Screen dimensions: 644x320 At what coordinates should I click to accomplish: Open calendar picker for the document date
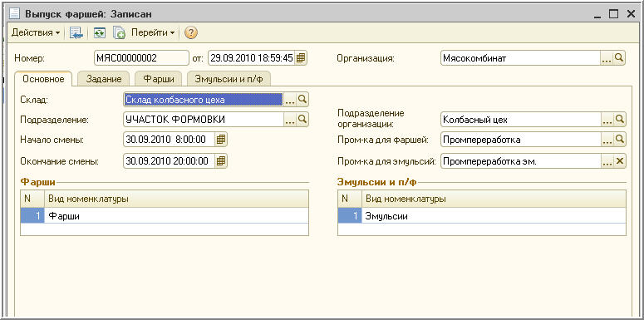tap(301, 58)
